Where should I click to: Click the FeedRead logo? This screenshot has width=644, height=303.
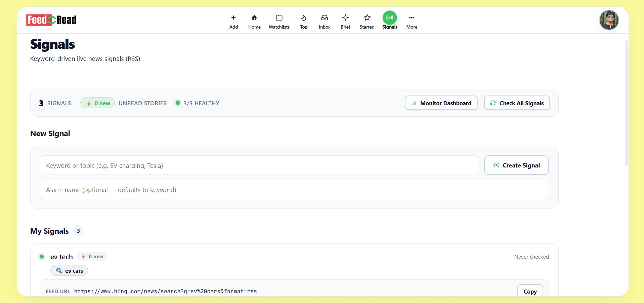51,20
